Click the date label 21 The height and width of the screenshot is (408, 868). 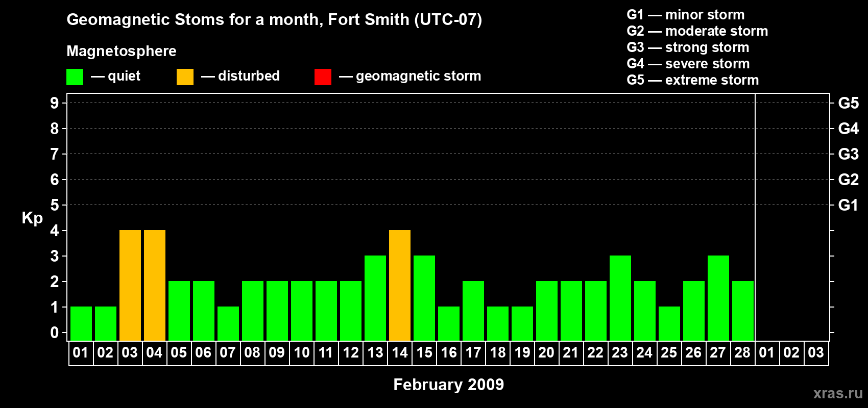[571, 352]
